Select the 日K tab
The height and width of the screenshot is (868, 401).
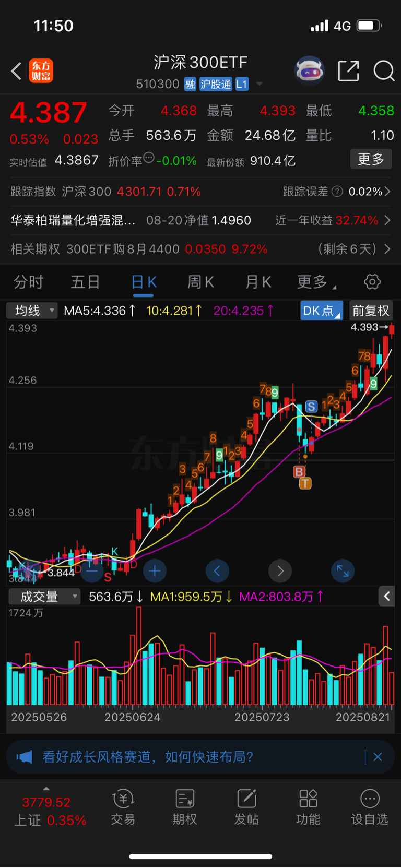click(x=144, y=282)
